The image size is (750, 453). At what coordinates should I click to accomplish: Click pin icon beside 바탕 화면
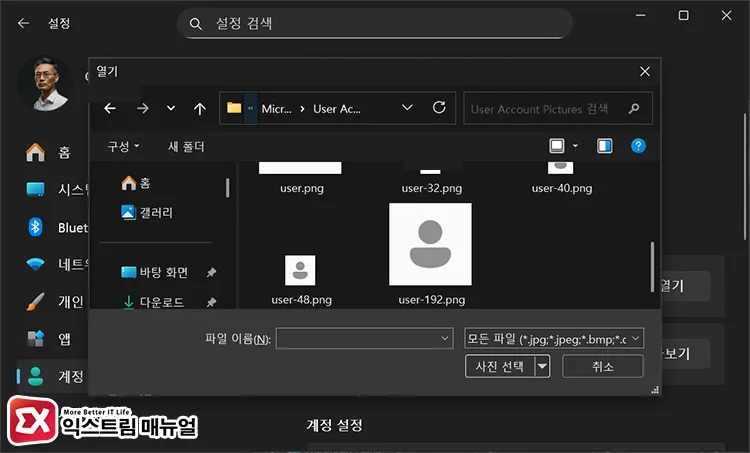pyautogui.click(x=211, y=273)
